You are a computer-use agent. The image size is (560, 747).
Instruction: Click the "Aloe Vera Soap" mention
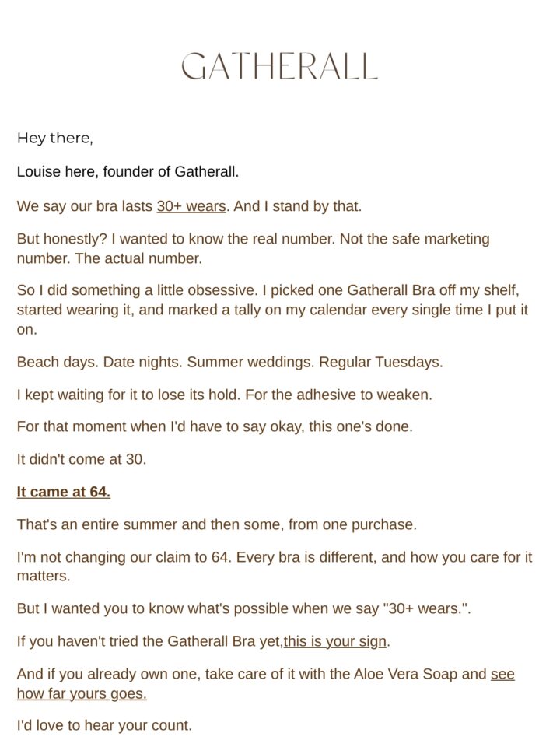(406, 674)
